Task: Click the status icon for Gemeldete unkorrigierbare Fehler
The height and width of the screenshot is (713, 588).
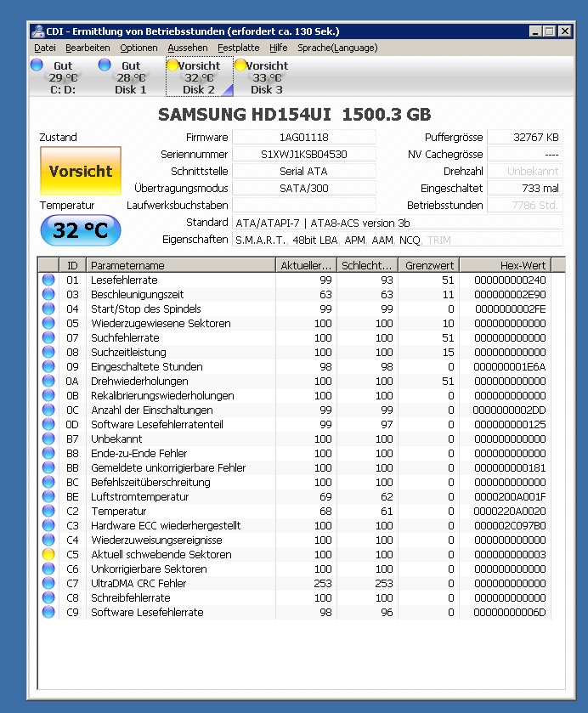Action: [48, 467]
